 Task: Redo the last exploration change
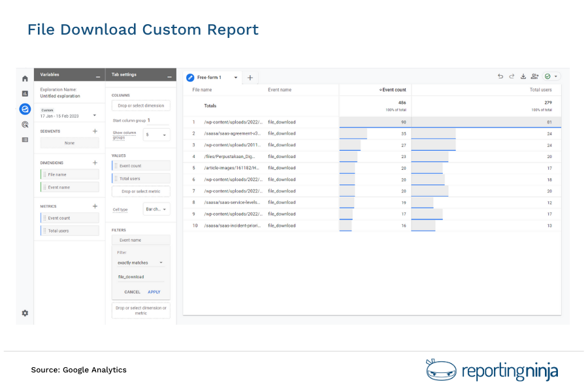coord(512,76)
